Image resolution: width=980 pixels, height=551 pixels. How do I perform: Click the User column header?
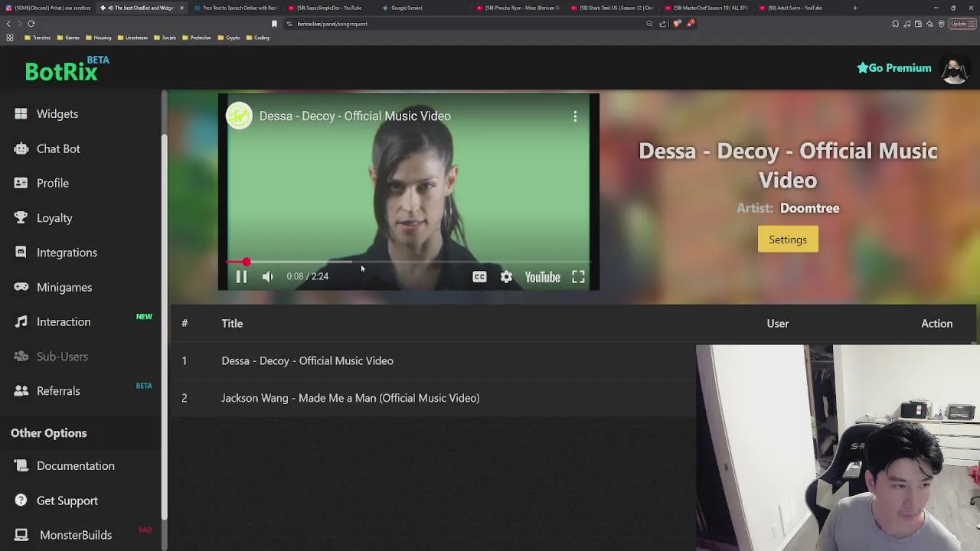(x=778, y=324)
